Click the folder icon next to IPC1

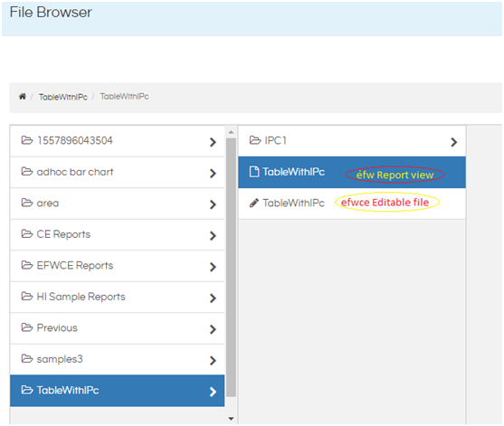tap(255, 140)
